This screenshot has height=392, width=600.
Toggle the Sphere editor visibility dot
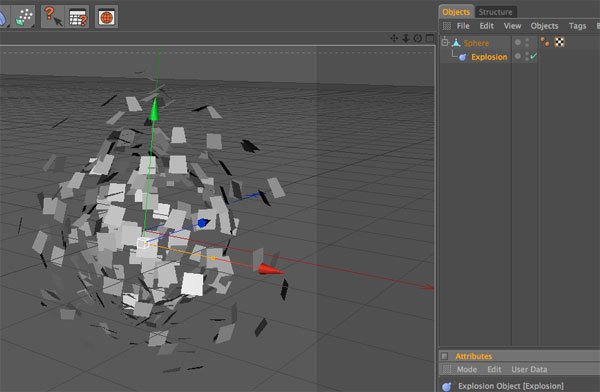518,42
